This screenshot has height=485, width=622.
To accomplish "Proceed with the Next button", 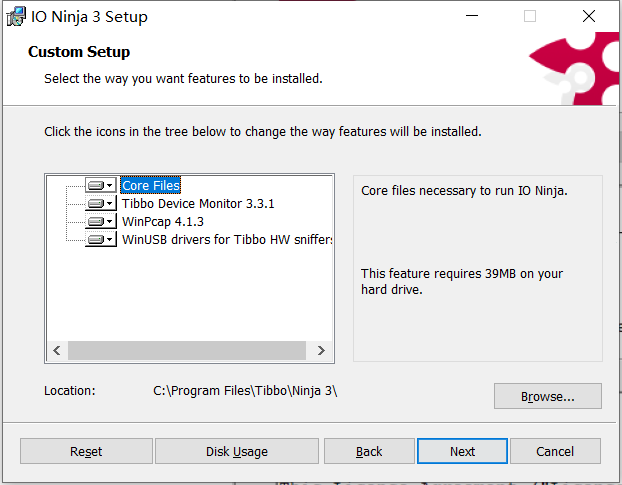I will point(462,451).
